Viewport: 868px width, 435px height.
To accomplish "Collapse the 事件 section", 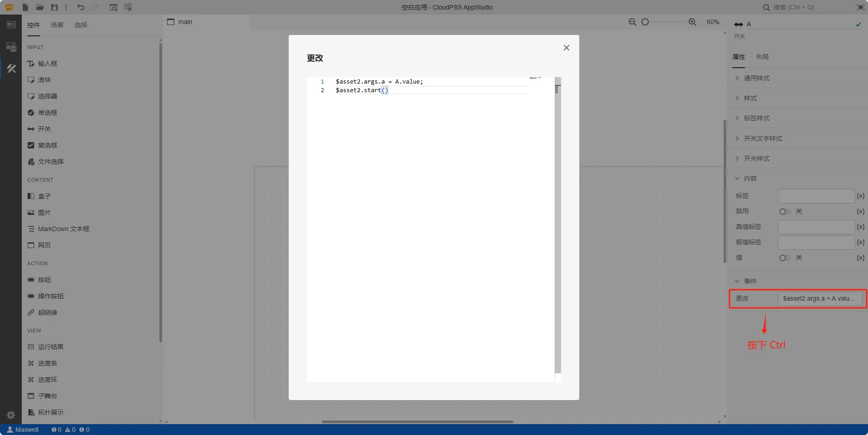I will tap(798, 281).
